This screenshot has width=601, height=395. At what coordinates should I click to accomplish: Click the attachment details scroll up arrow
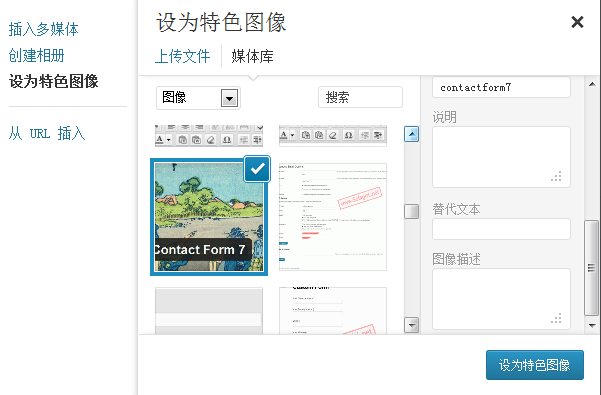coord(592,84)
